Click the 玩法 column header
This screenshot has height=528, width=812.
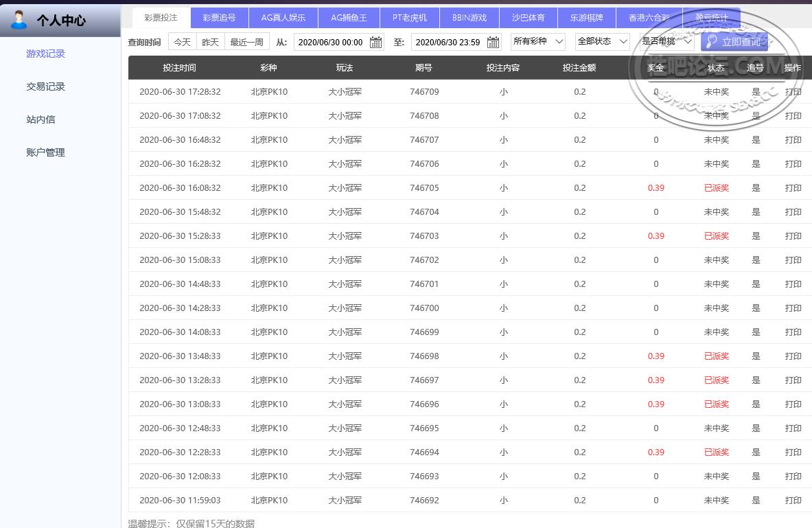(345, 68)
